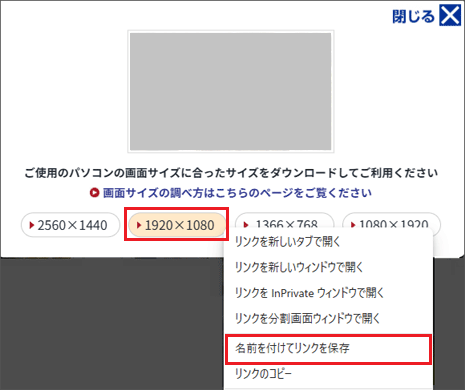The height and width of the screenshot is (390, 465).
Task: Select the 1920×1080 size button
Action: coord(177,225)
